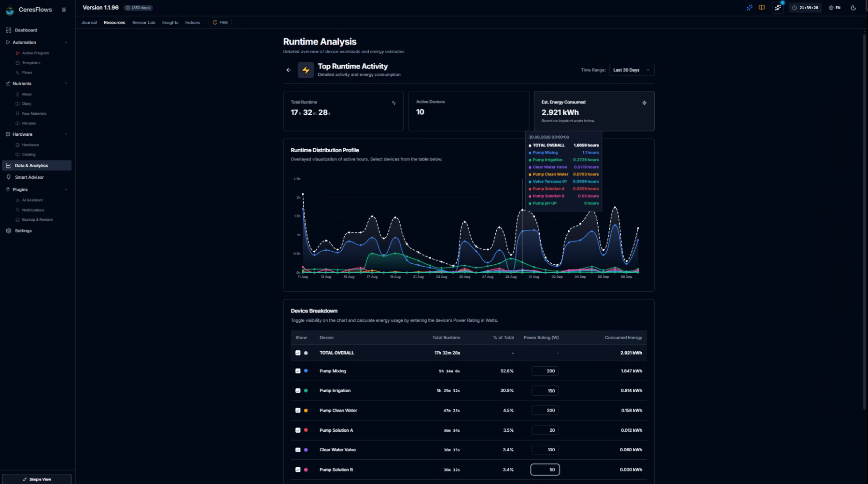Click the activity pulse icon in Total Runtime card

click(394, 103)
